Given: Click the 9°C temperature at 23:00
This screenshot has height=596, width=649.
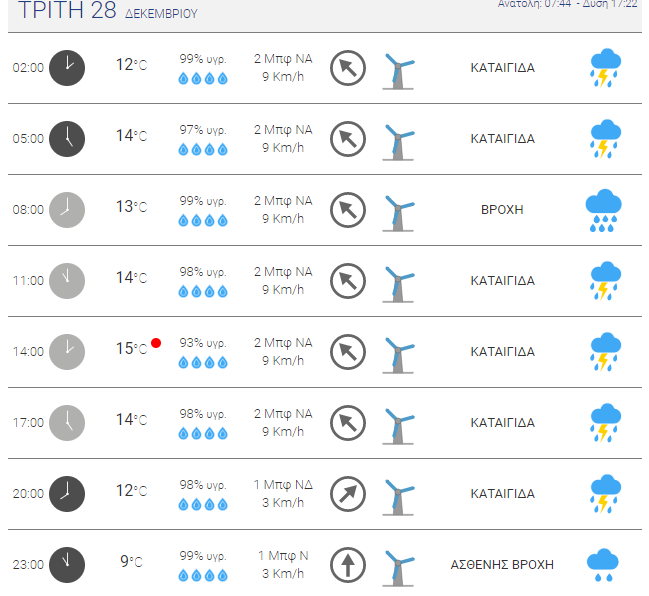Looking at the screenshot, I should pos(131,562).
